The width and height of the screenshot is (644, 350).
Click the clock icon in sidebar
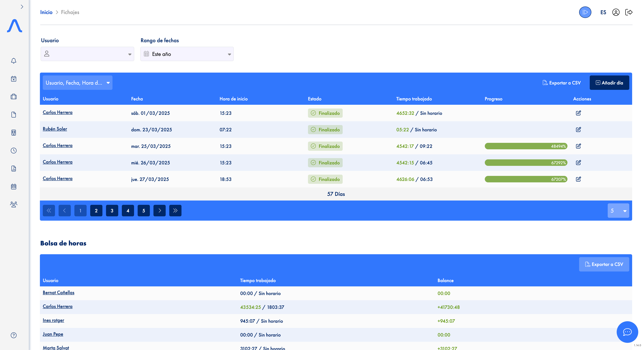pos(14,151)
